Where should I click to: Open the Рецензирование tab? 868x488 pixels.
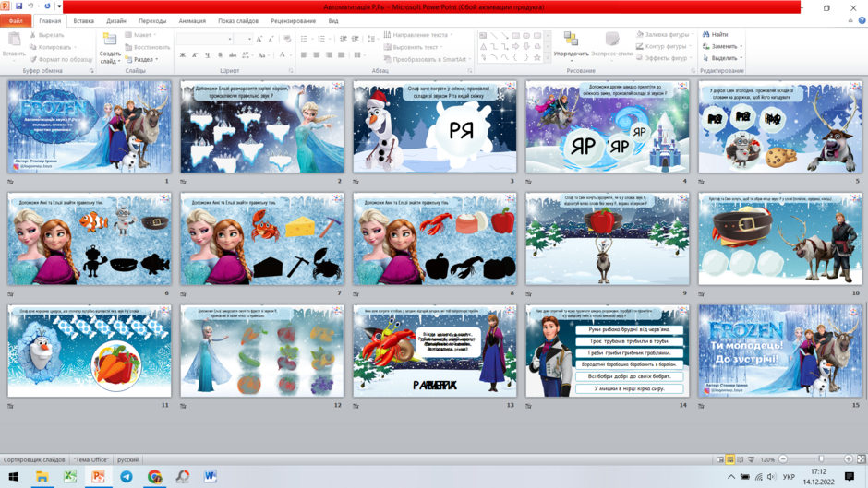click(x=294, y=21)
